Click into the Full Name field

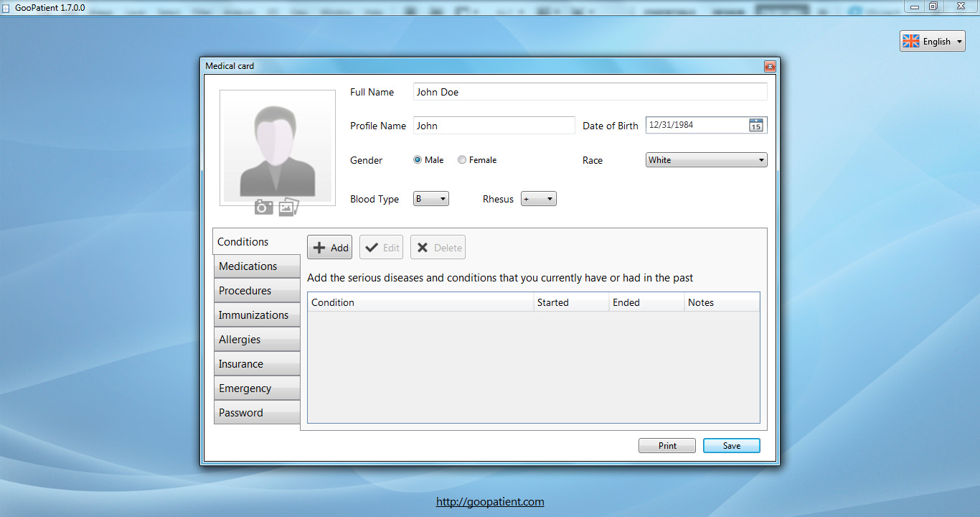[x=590, y=92]
